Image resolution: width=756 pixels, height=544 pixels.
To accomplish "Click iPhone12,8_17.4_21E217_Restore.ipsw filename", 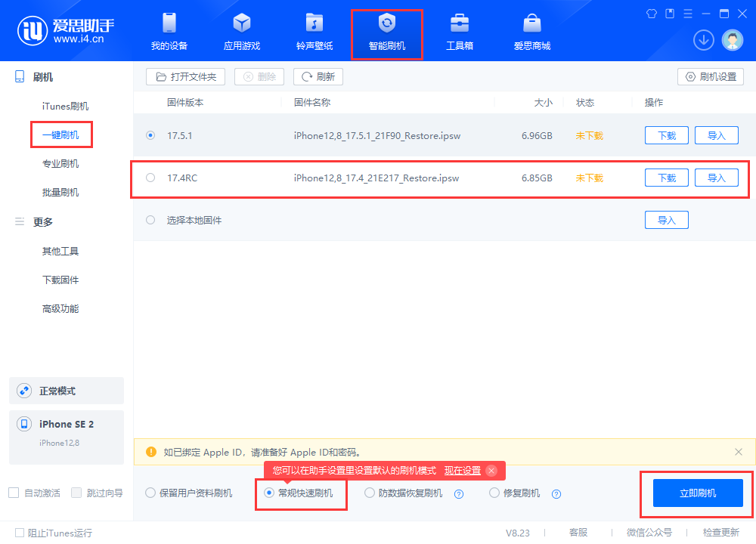I will 376,178.
